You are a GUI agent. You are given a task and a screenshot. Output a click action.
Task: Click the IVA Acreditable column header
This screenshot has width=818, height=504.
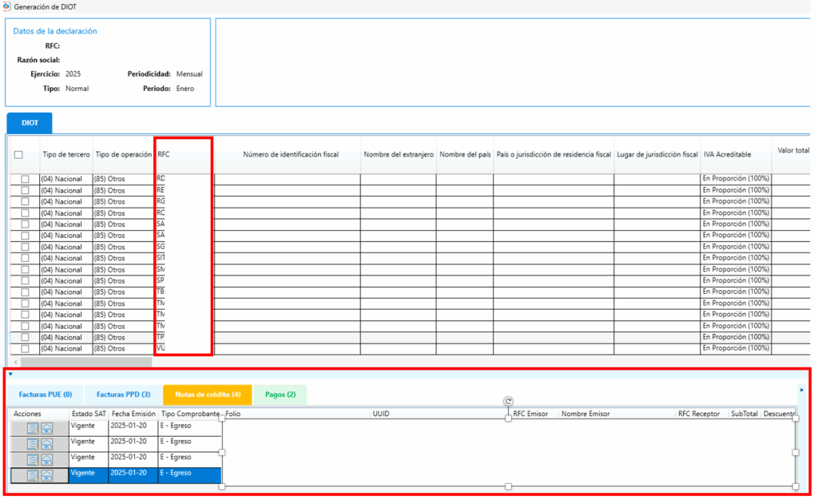[726, 154]
